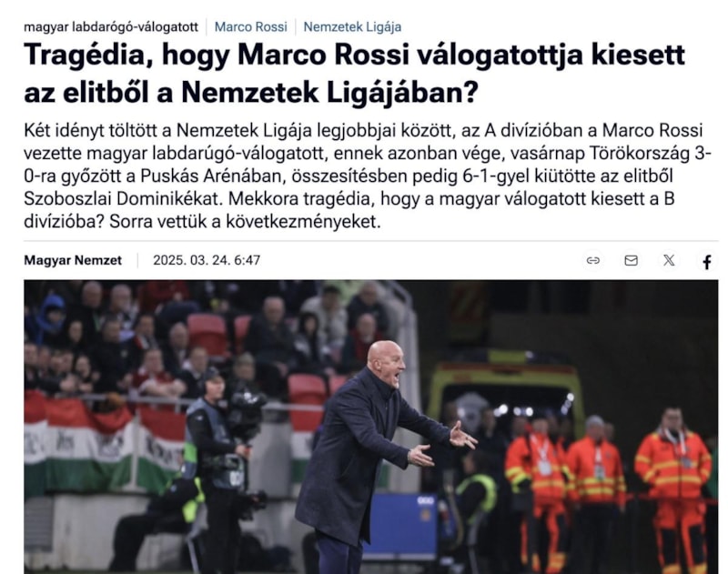Open the Marco Rossi tag
The height and width of the screenshot is (574, 728).
point(251,27)
